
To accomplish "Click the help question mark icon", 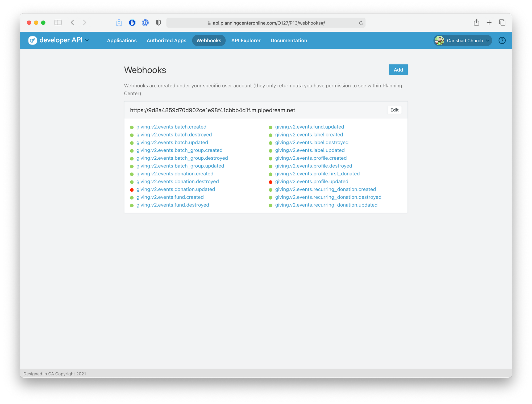I will (502, 40).
